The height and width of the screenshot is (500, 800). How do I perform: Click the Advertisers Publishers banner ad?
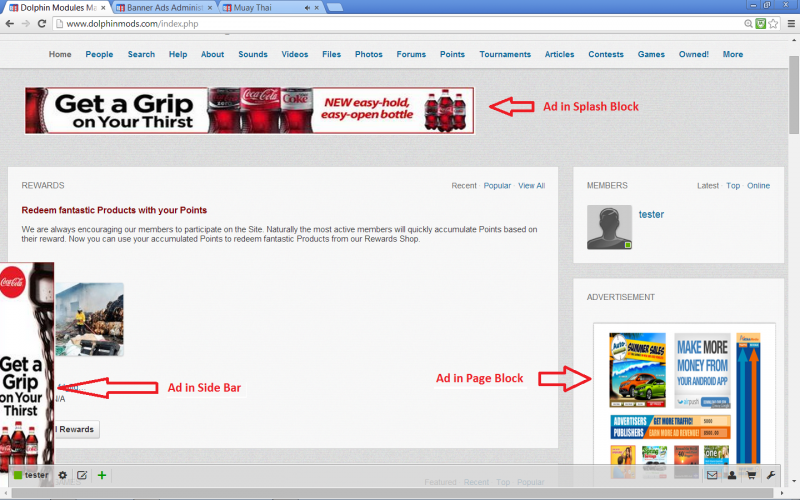[670, 427]
